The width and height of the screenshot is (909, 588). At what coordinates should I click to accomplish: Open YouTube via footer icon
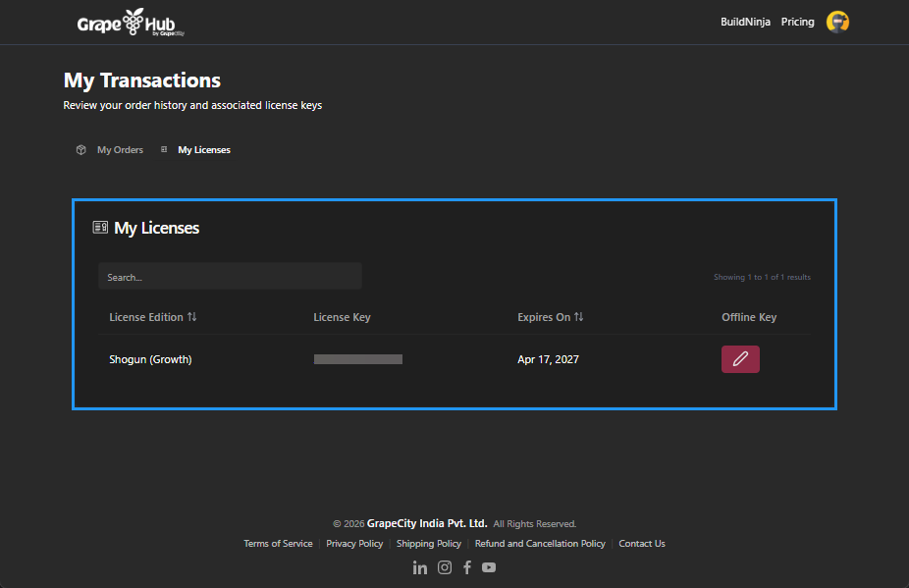click(x=489, y=567)
